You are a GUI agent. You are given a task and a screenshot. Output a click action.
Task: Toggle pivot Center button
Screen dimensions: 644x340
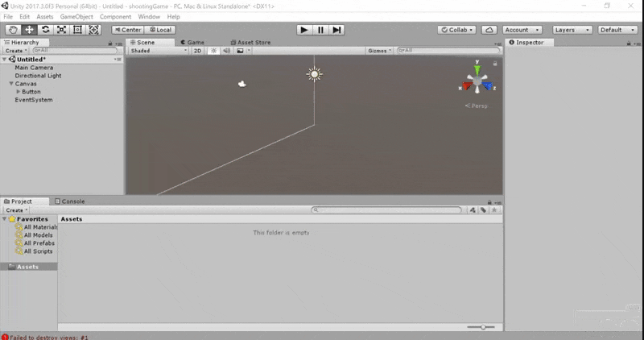128,30
